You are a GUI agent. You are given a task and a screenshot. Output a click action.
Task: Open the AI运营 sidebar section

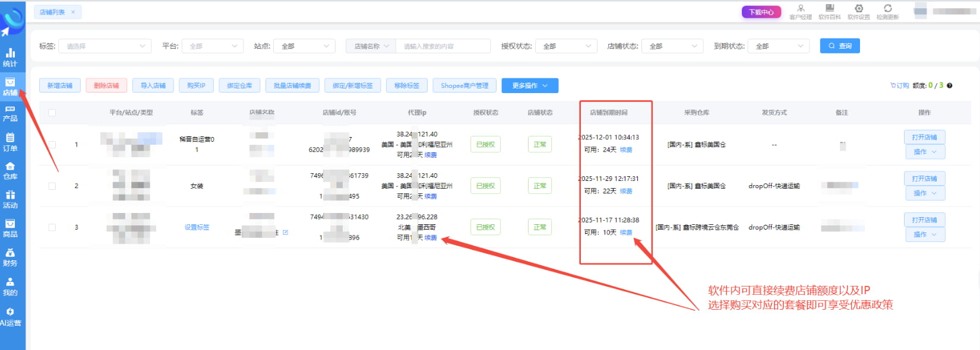pos(10,317)
